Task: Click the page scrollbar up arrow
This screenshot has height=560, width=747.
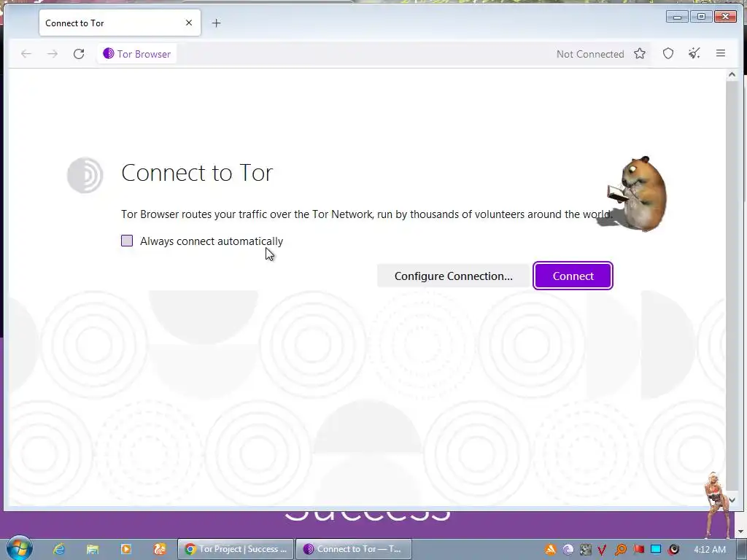Action: click(x=732, y=75)
